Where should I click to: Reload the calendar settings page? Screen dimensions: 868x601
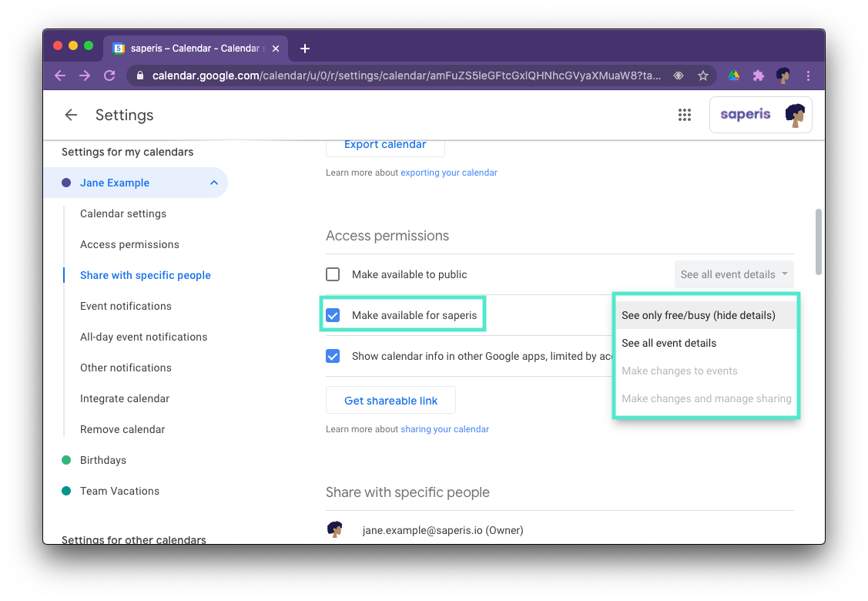tap(109, 76)
